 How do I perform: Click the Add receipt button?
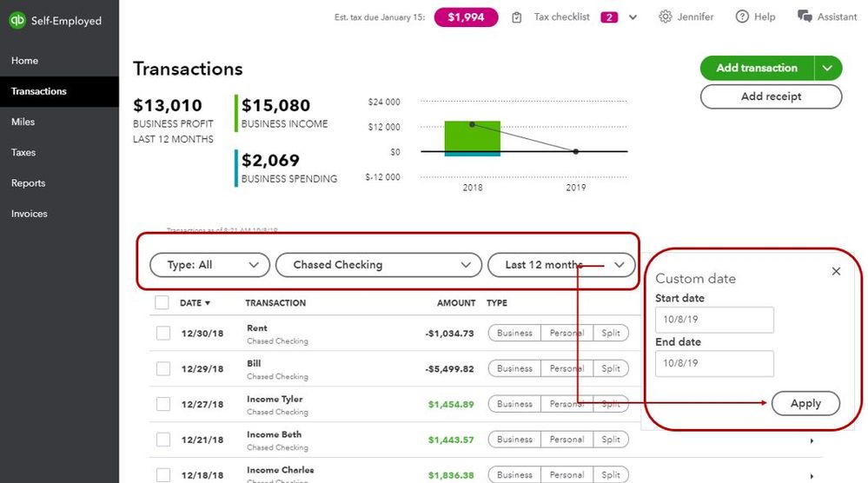pos(771,96)
